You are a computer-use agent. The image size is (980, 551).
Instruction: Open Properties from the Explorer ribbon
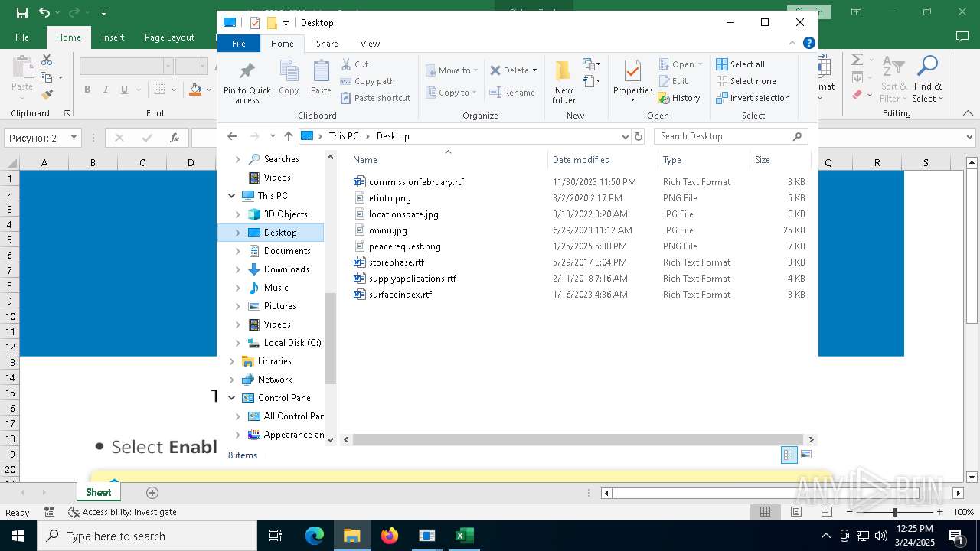click(632, 80)
